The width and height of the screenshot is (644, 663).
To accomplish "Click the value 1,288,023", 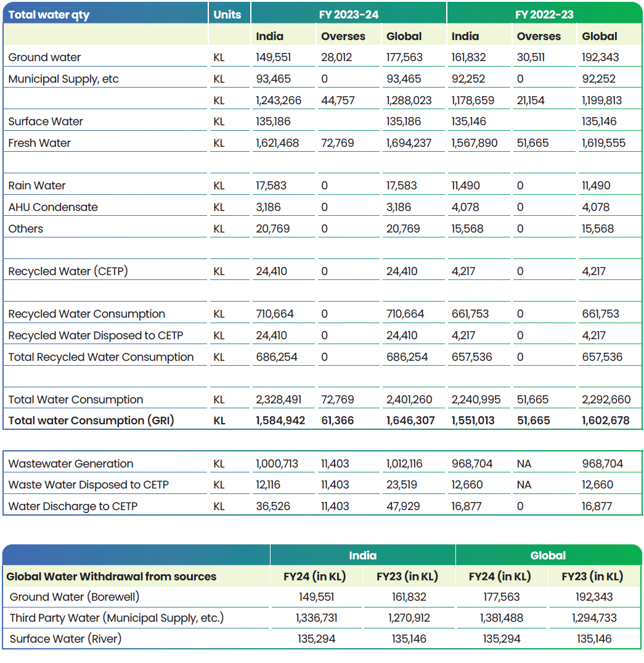I will [x=409, y=101].
